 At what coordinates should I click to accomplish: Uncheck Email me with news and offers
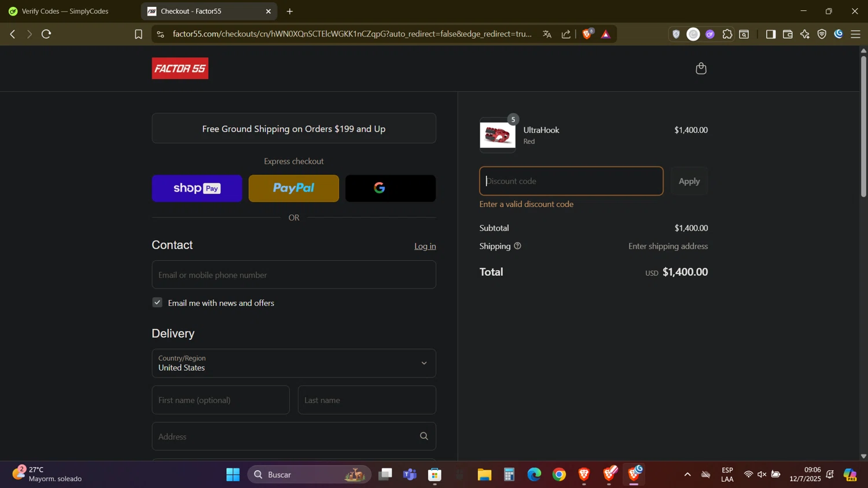point(157,302)
